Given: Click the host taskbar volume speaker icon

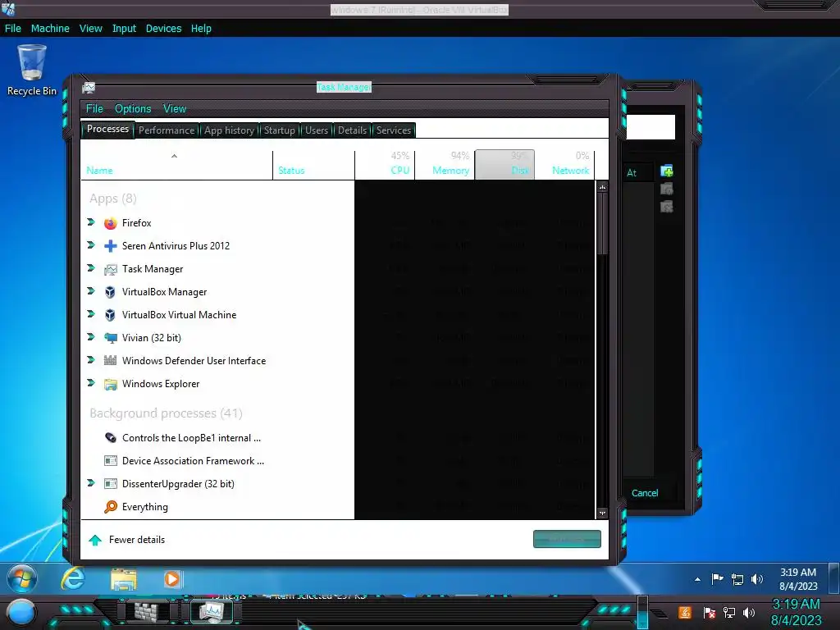Looking at the screenshot, I should (749, 612).
